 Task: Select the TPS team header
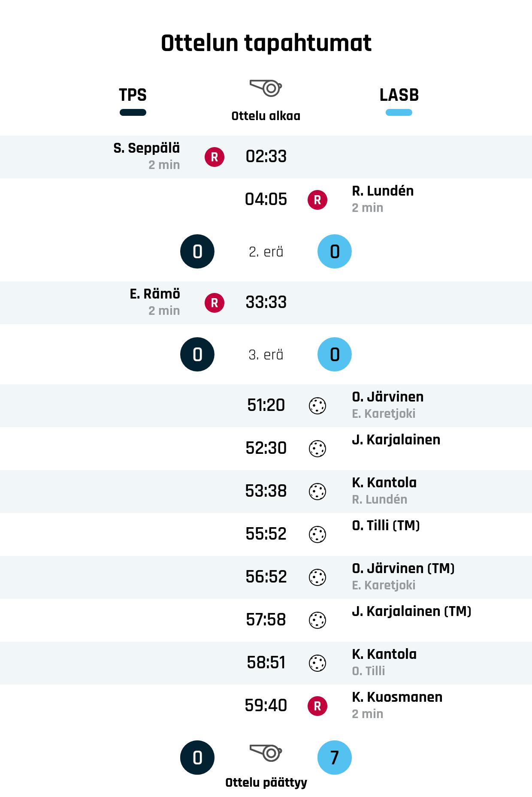point(133,95)
